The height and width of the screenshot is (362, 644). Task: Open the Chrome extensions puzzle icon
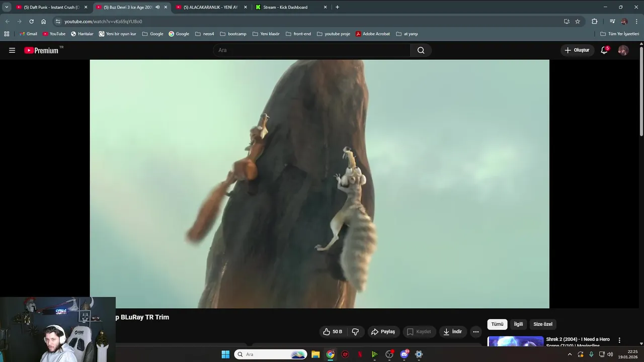point(594,22)
